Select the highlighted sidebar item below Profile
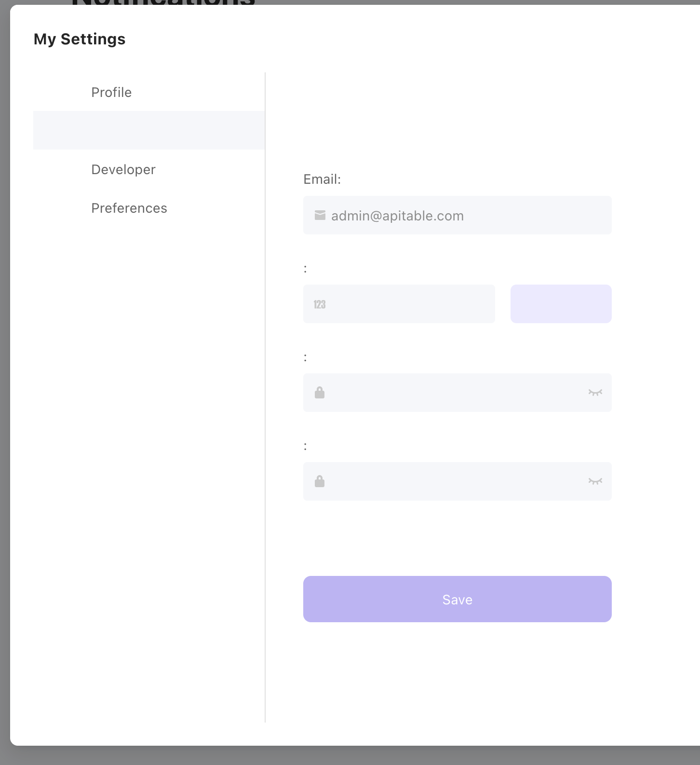This screenshot has width=700, height=765. 148,130
